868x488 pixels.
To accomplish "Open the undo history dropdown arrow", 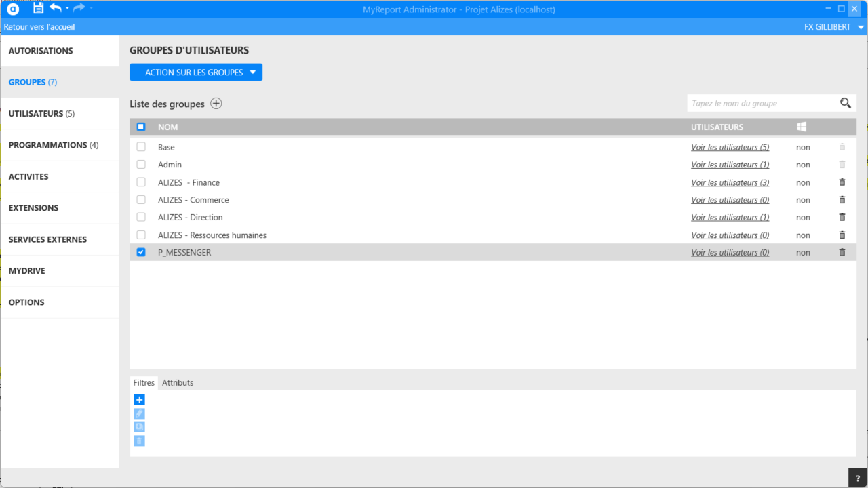I will click(x=67, y=8).
